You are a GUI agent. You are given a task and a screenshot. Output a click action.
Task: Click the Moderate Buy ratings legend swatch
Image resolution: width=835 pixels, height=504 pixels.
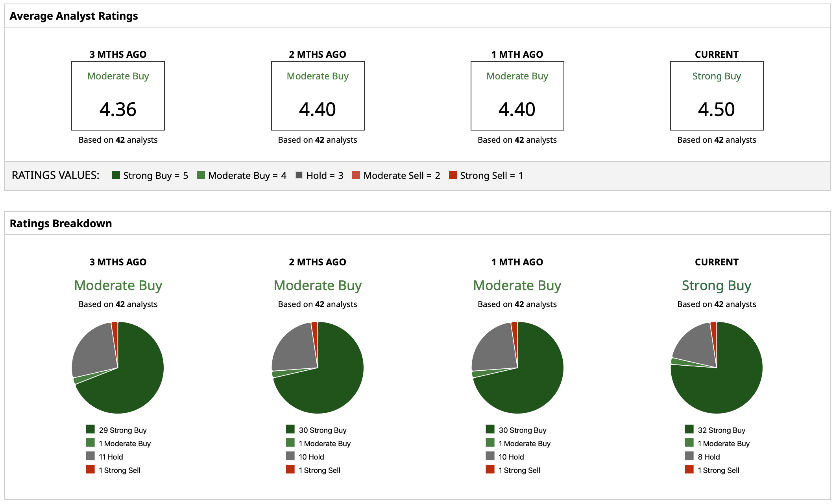click(x=201, y=175)
